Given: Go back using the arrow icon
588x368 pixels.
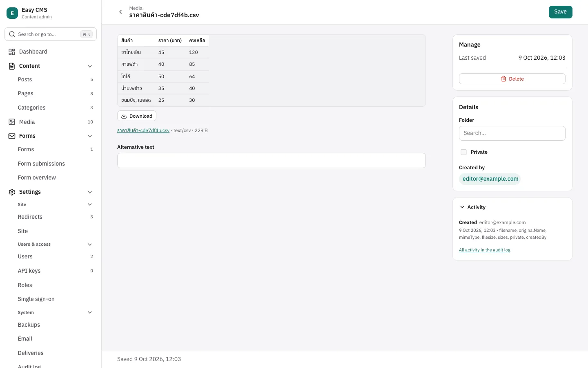Looking at the screenshot, I should [120, 12].
